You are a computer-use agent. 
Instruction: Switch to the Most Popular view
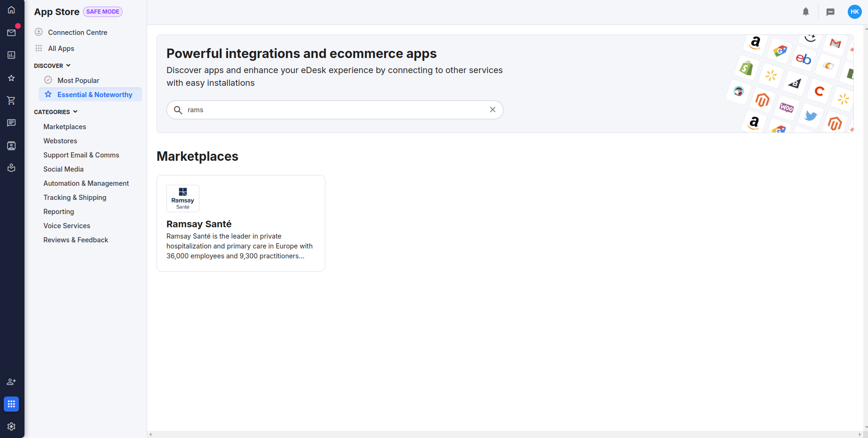coord(78,80)
